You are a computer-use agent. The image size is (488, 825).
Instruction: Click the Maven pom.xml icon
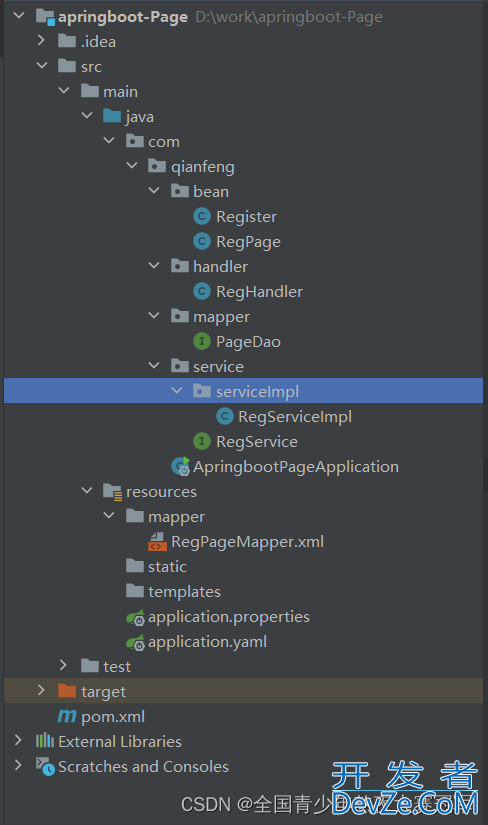point(67,716)
